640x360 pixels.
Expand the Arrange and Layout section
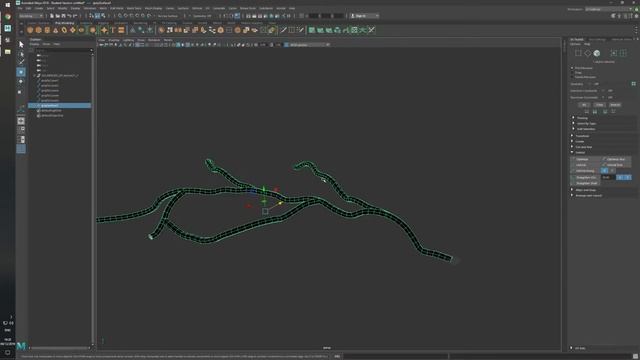click(x=589, y=196)
